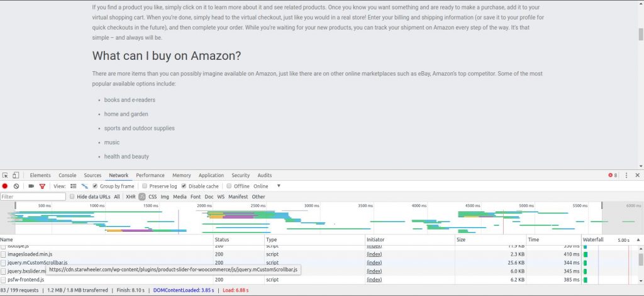Uncheck Disable cache checkbox
The height and width of the screenshot is (296, 644).
tap(184, 186)
